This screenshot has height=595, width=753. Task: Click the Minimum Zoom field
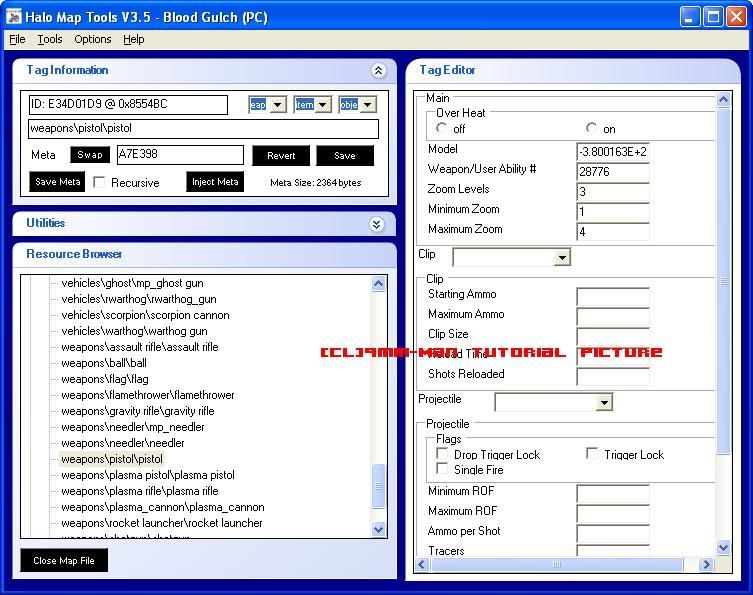click(613, 212)
